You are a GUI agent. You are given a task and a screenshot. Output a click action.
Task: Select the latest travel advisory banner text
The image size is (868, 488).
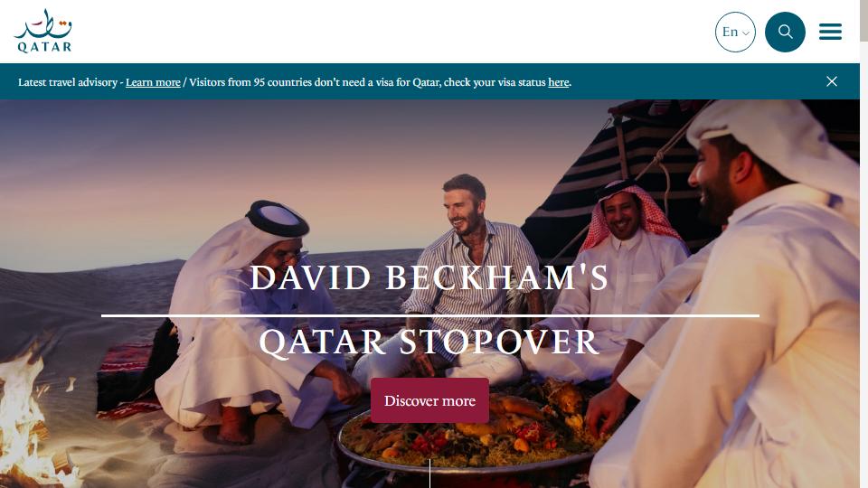click(68, 82)
